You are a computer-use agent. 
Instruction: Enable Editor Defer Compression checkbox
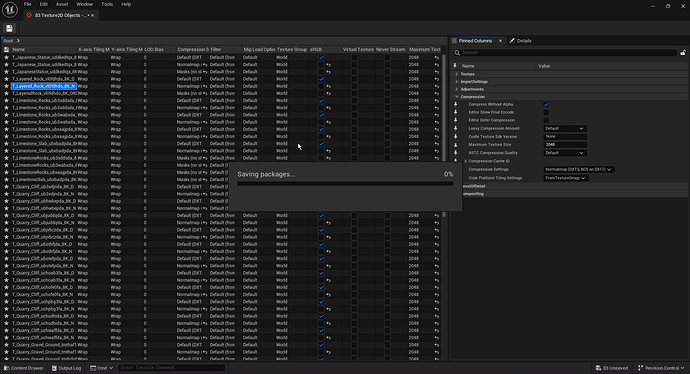pyautogui.click(x=546, y=120)
